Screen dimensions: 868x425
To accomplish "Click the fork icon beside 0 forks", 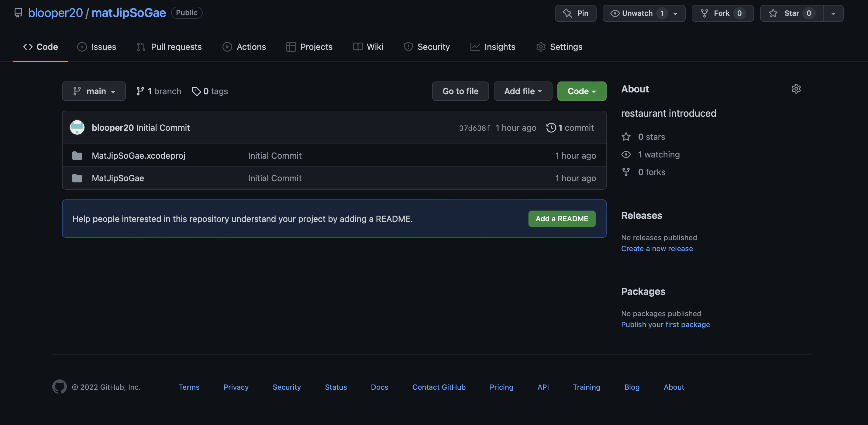I will pyautogui.click(x=626, y=172).
